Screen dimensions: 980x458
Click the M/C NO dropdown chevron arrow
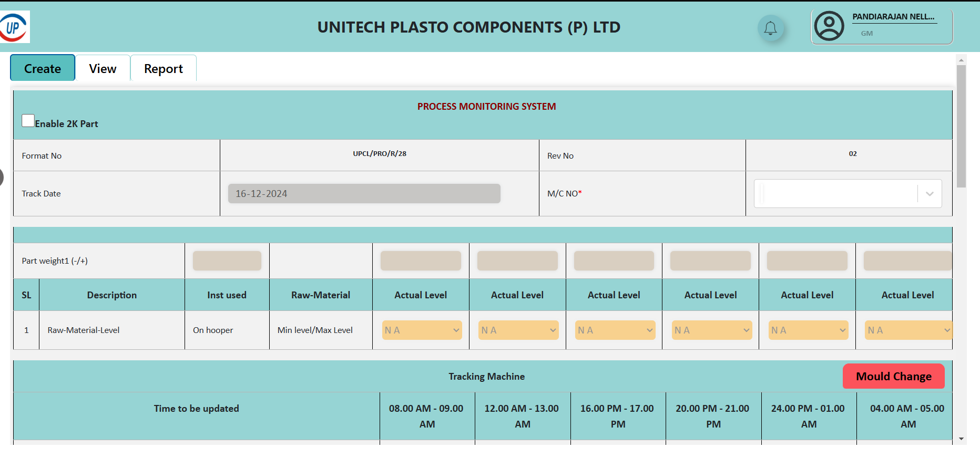pos(930,194)
